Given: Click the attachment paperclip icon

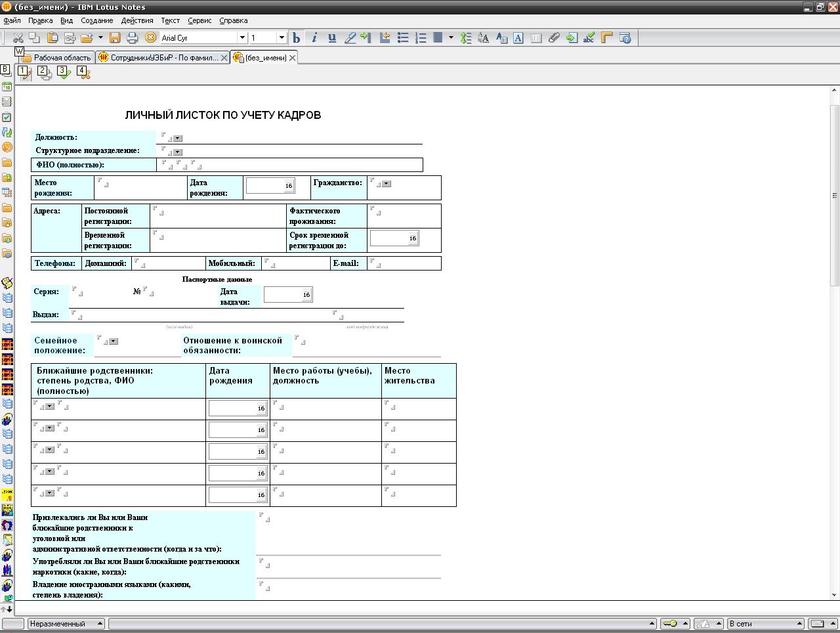Looking at the screenshot, I should click(x=554, y=38).
